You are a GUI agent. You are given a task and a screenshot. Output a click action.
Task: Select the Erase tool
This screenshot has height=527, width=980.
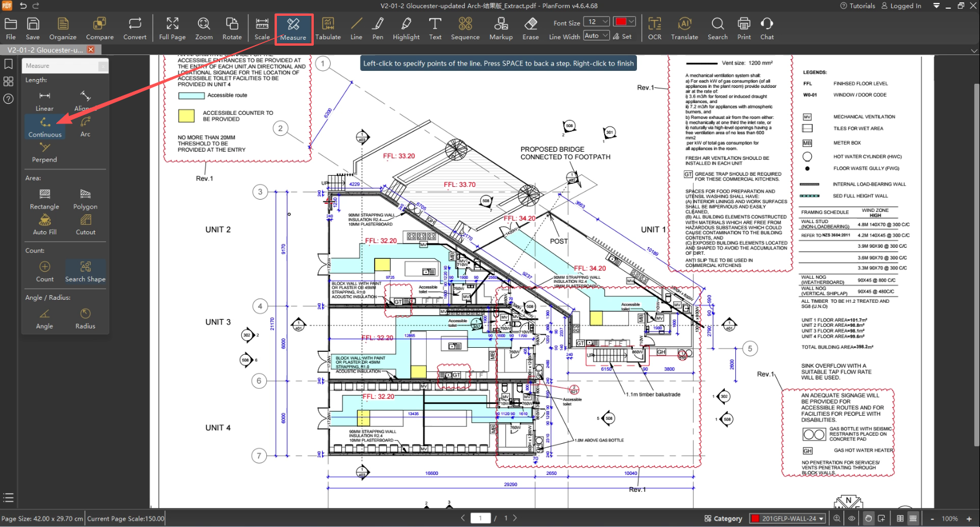(530, 28)
